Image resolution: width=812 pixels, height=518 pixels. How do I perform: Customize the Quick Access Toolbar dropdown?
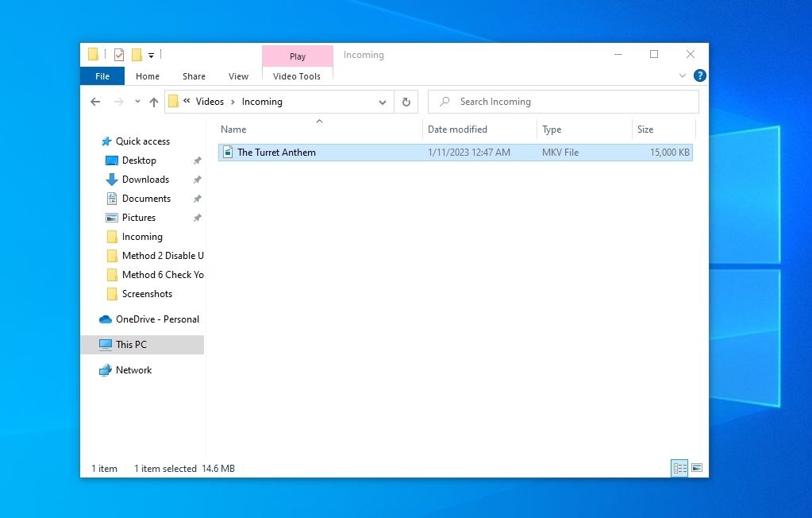[x=151, y=54]
